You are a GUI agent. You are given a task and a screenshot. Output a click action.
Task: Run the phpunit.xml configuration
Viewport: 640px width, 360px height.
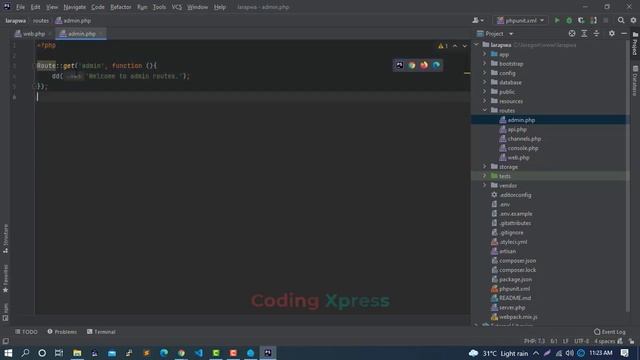(x=557, y=20)
